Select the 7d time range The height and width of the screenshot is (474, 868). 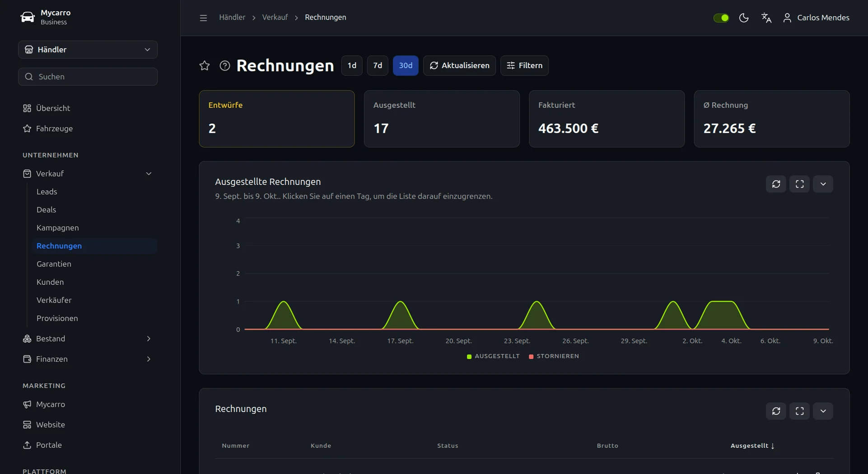[378, 66]
